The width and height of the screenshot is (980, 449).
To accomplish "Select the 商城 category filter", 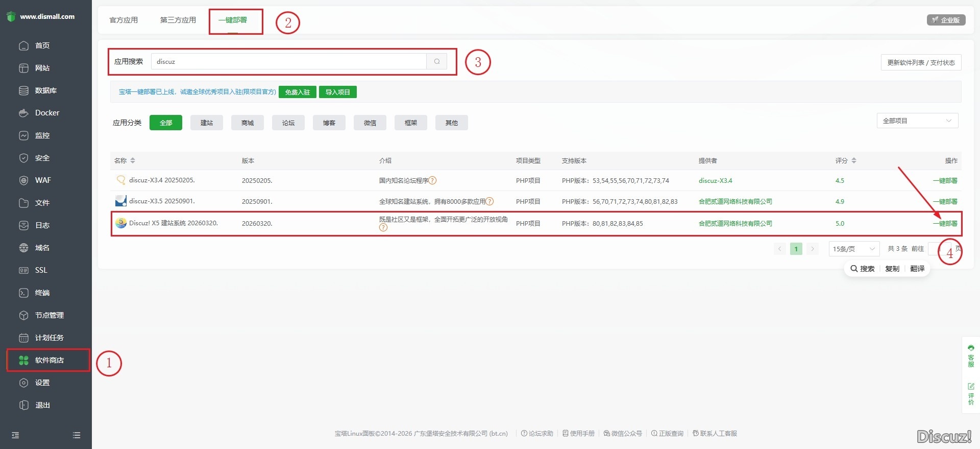I will (247, 123).
